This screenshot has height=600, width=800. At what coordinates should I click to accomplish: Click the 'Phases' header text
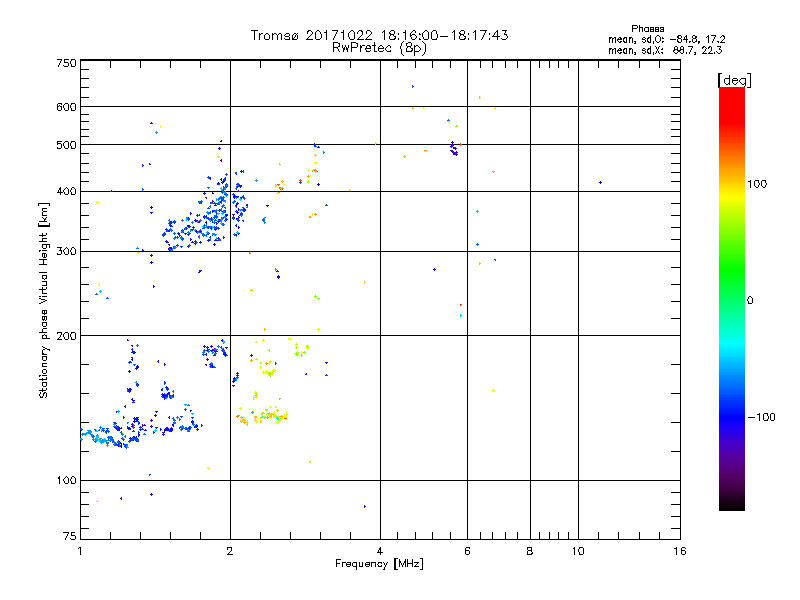point(647,29)
